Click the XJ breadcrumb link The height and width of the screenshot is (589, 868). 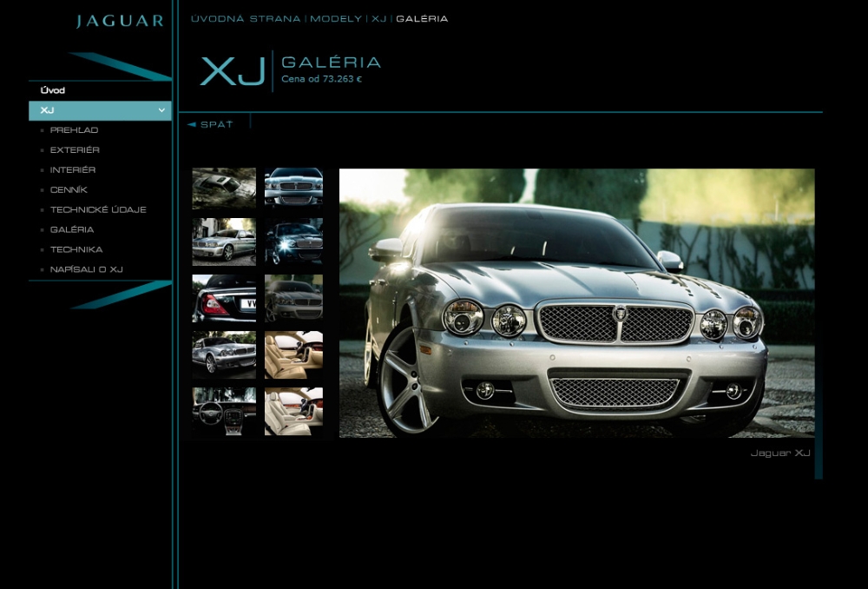click(x=379, y=19)
